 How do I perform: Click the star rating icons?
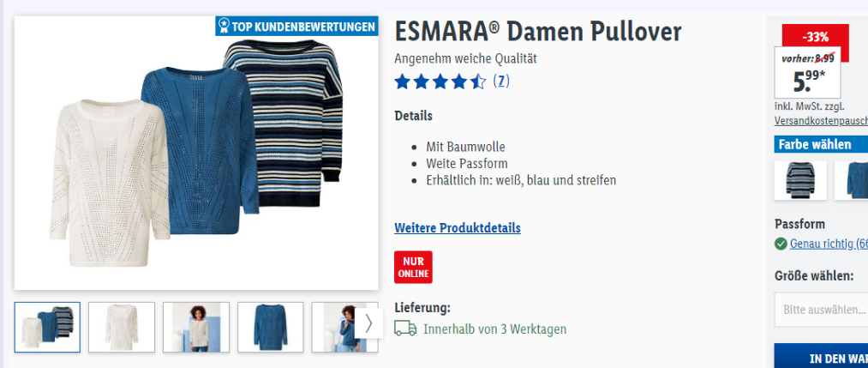click(440, 82)
